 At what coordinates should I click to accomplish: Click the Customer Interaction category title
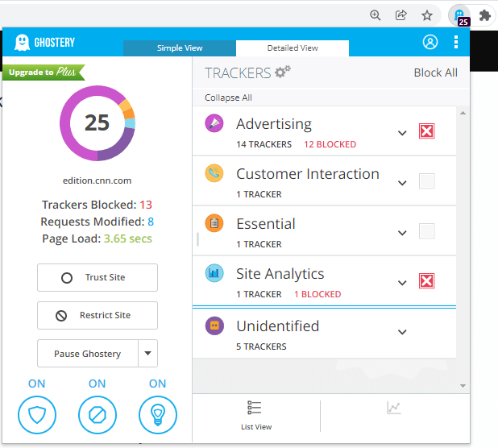coord(308,174)
